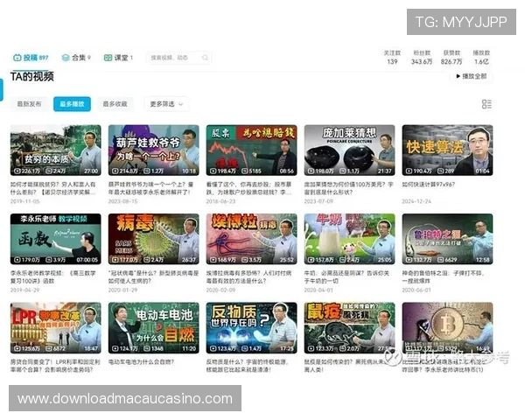Open the LPR 利率改革 video thumbnail

point(56,327)
